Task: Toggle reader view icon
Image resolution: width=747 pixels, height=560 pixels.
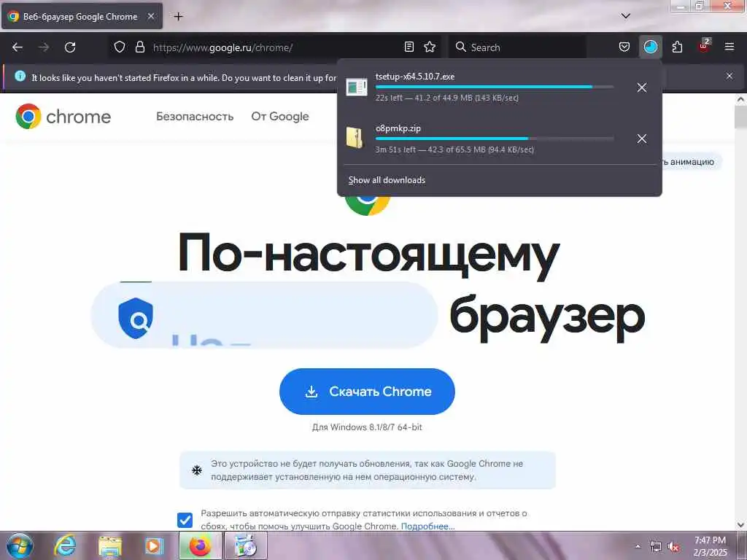Action: coord(409,47)
